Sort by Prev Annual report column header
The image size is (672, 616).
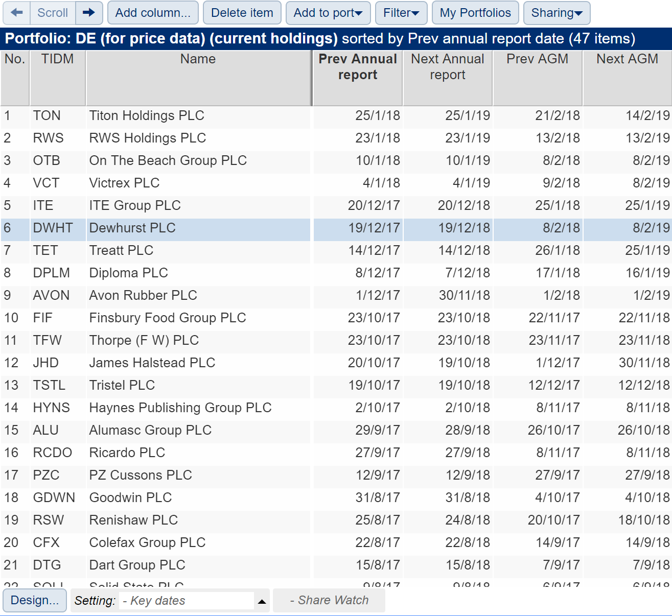[x=358, y=78]
